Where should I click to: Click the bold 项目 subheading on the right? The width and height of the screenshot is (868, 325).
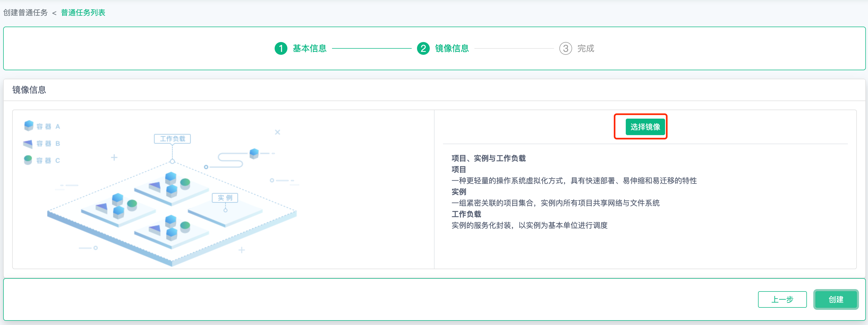[459, 169]
